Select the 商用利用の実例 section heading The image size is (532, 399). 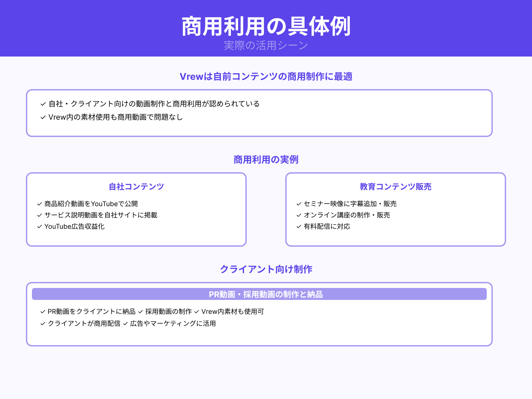[266, 160]
